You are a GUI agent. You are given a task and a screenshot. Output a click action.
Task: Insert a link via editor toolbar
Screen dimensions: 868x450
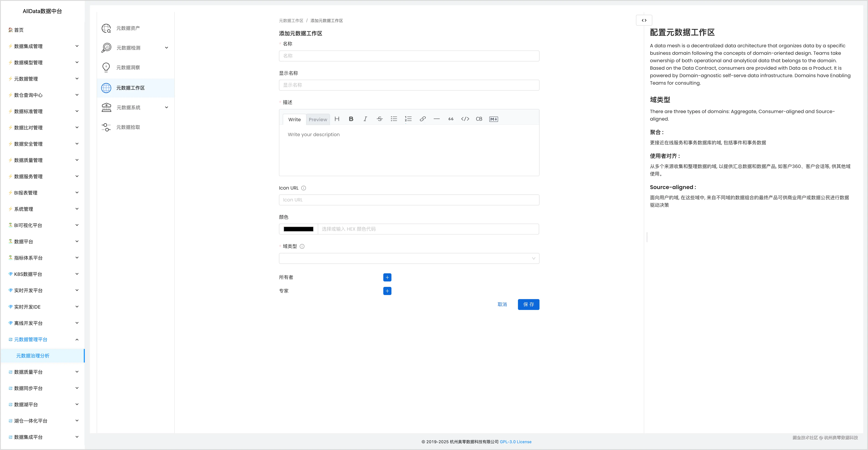422,119
